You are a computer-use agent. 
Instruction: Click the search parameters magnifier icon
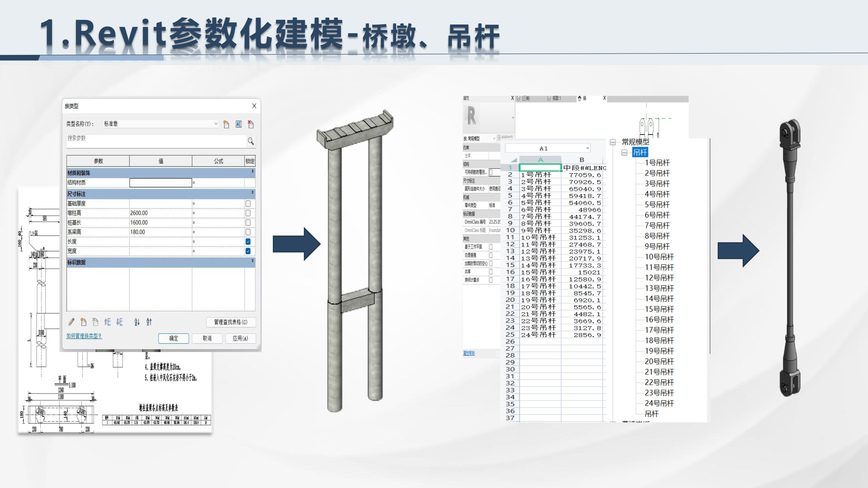point(251,141)
